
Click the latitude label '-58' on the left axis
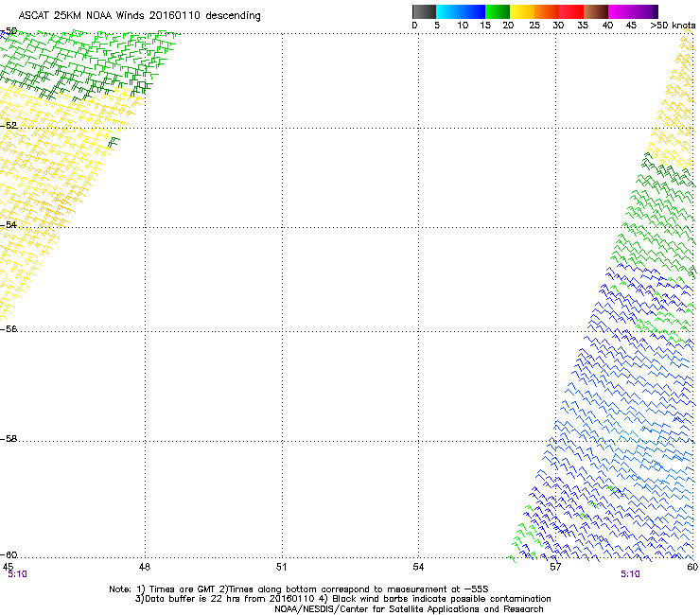click(x=9, y=439)
